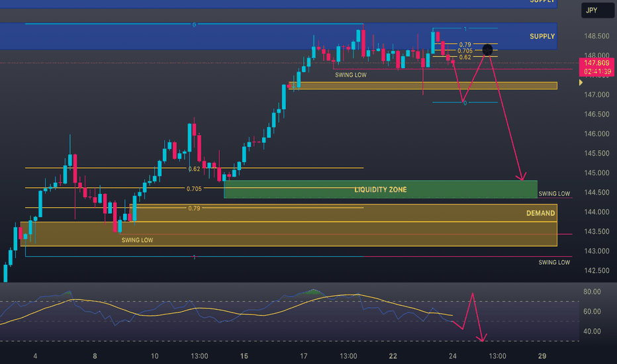
Task: Select the 0.79 Fibonacci label in supply zone
Action: [465, 45]
